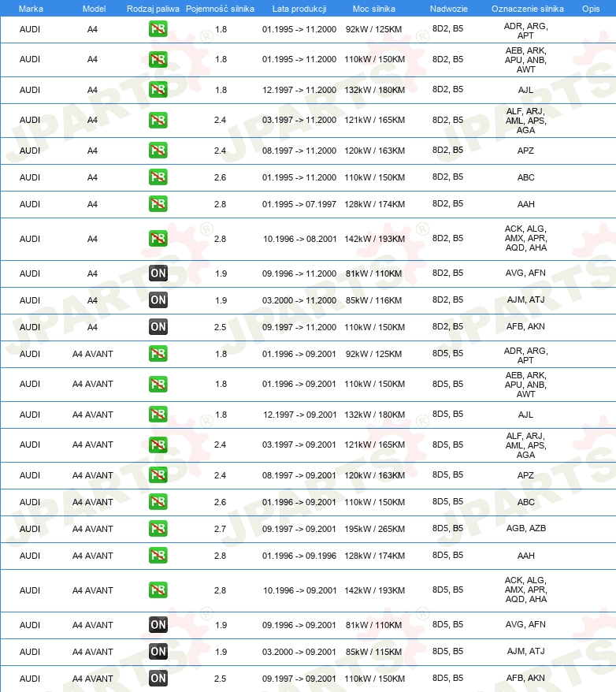Click the Model column header
The height and width of the screenshot is (692, 616).
click(94, 9)
